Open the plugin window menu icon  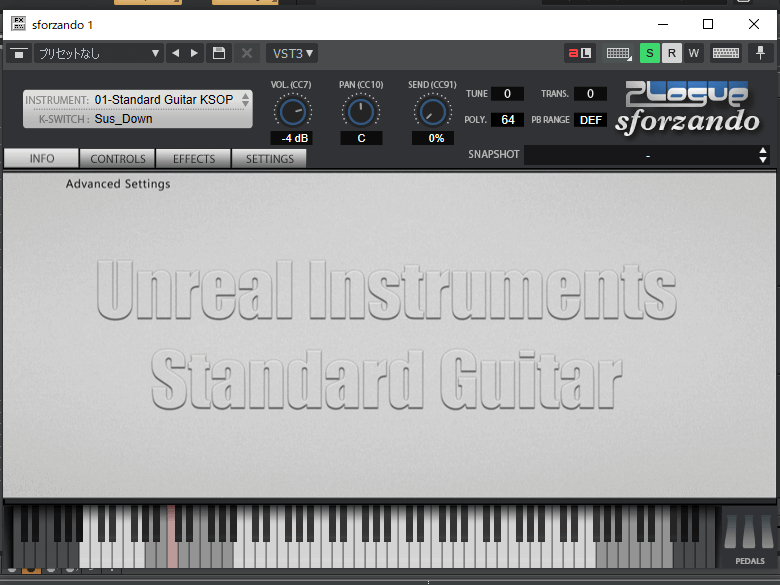click(x=19, y=54)
